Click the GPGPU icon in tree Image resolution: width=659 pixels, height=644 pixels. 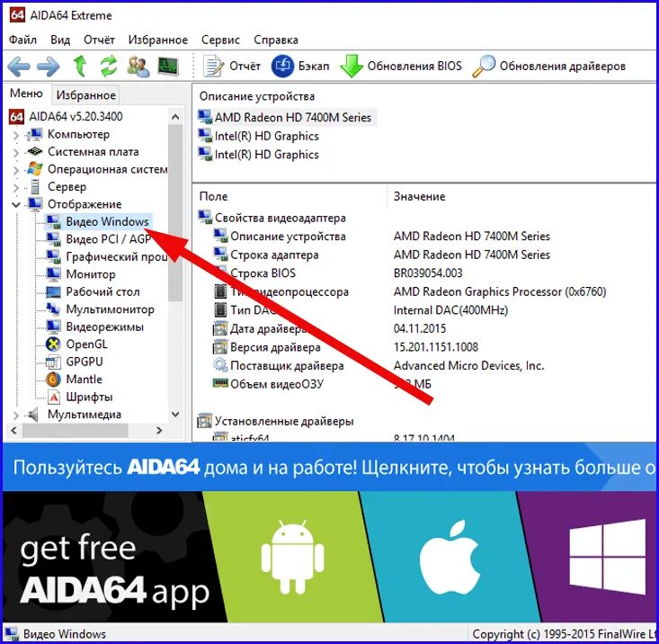point(53,362)
